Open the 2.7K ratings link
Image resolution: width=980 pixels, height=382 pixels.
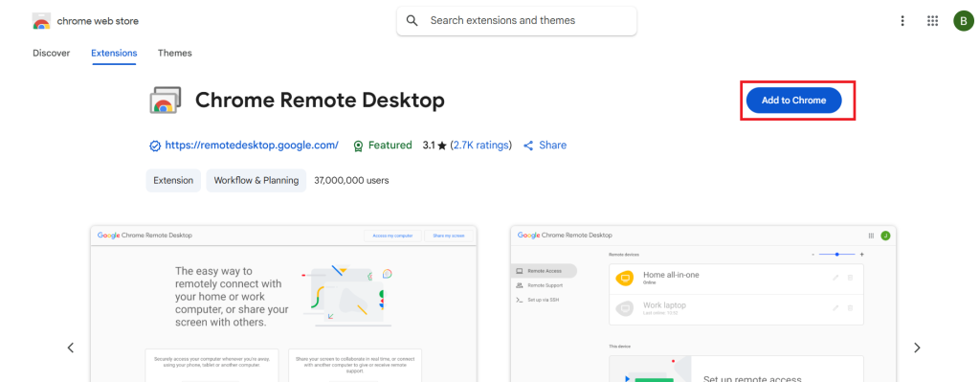(x=480, y=146)
